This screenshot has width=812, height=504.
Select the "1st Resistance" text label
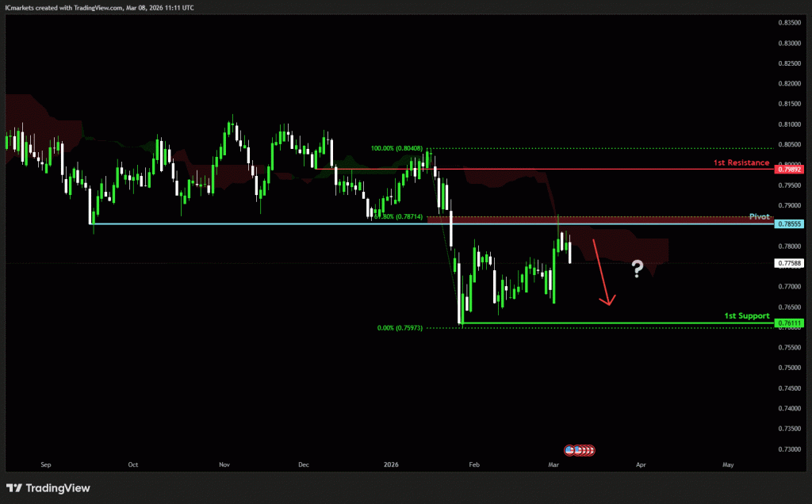pos(741,162)
